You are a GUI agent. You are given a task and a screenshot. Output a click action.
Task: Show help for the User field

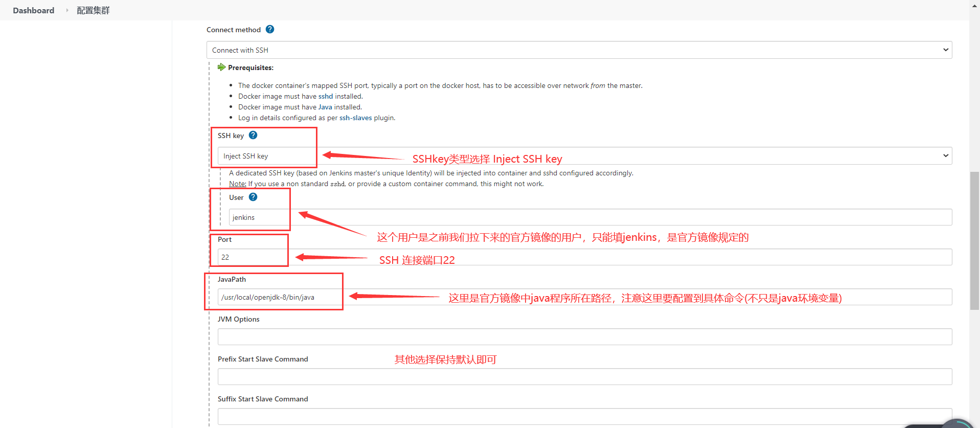coord(253,197)
